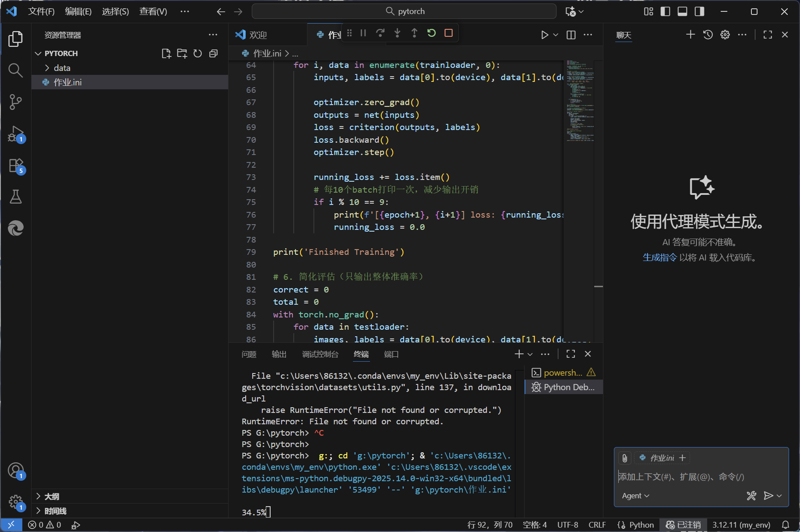Split the editor to the right
The height and width of the screenshot is (532, 800).
(571, 35)
